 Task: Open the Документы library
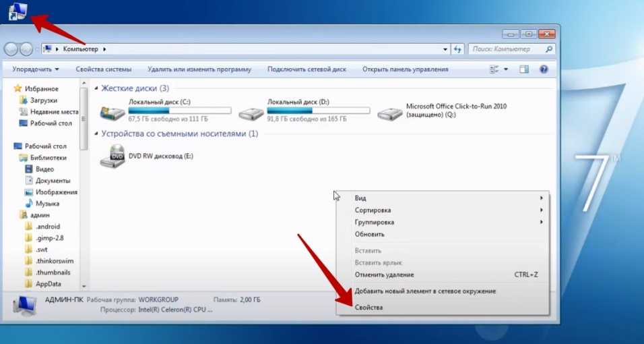[53, 181]
